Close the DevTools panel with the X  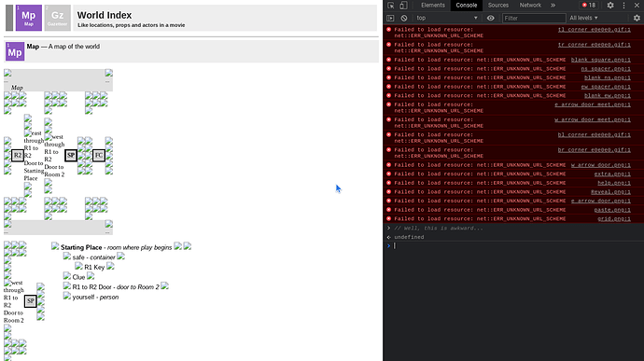coord(637,6)
